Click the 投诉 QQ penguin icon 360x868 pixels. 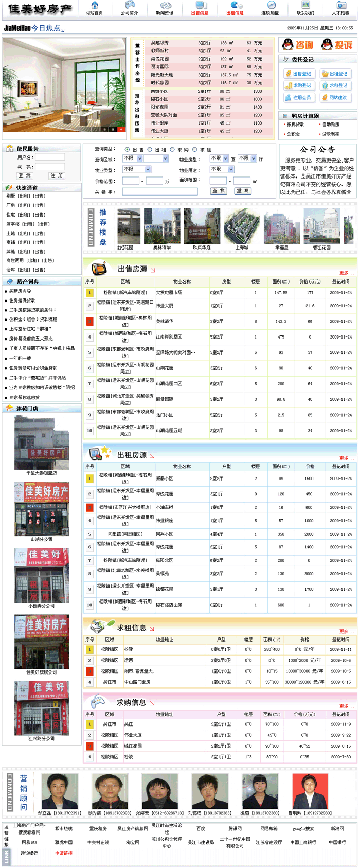click(x=327, y=45)
